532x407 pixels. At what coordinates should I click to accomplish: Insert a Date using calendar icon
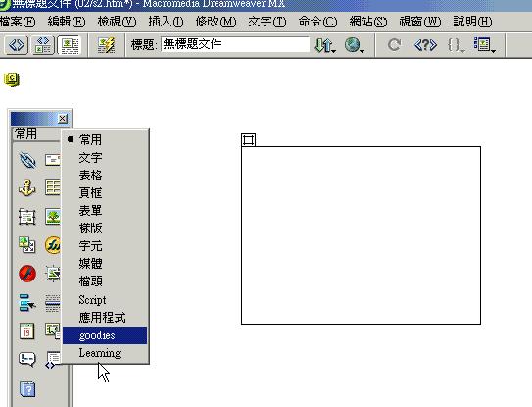coord(26,331)
